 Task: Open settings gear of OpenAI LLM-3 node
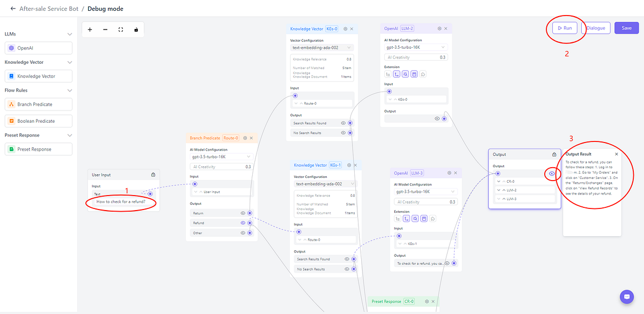450,173
